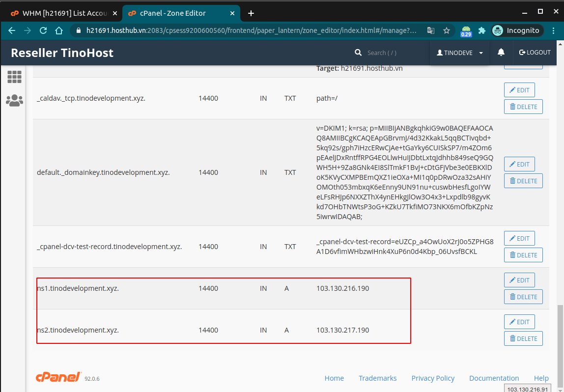The image size is (564, 392).
Task: Go to the browser home page
Action: pyautogui.click(x=59, y=30)
